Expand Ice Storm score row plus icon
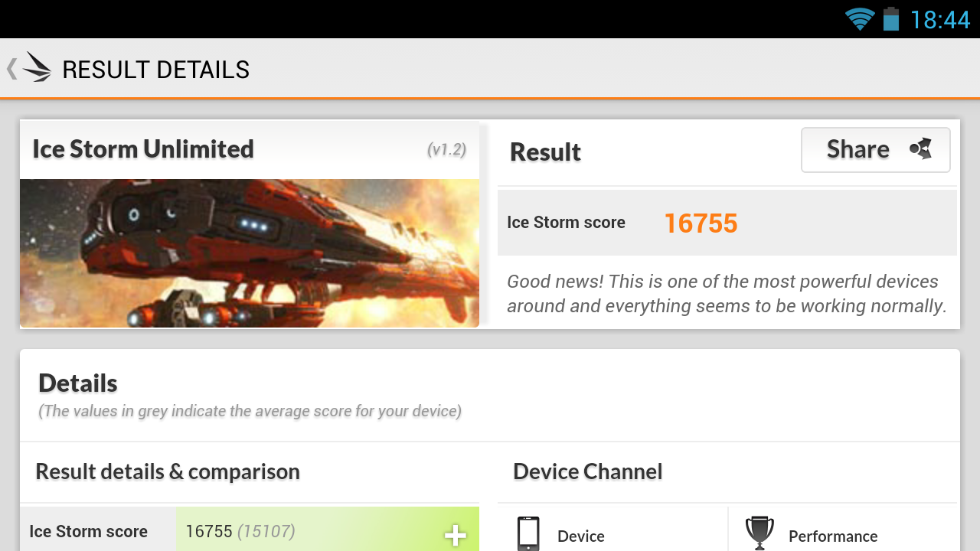 click(455, 536)
